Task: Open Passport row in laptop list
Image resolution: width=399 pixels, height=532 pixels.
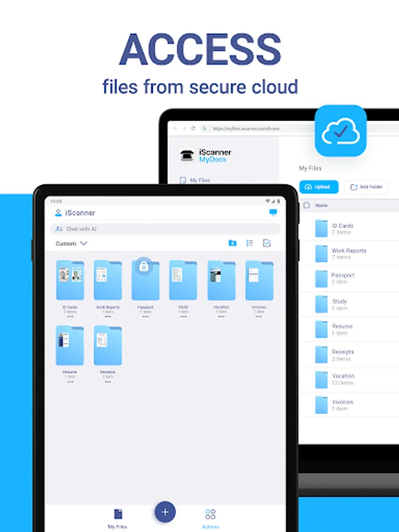Action: coord(349,278)
